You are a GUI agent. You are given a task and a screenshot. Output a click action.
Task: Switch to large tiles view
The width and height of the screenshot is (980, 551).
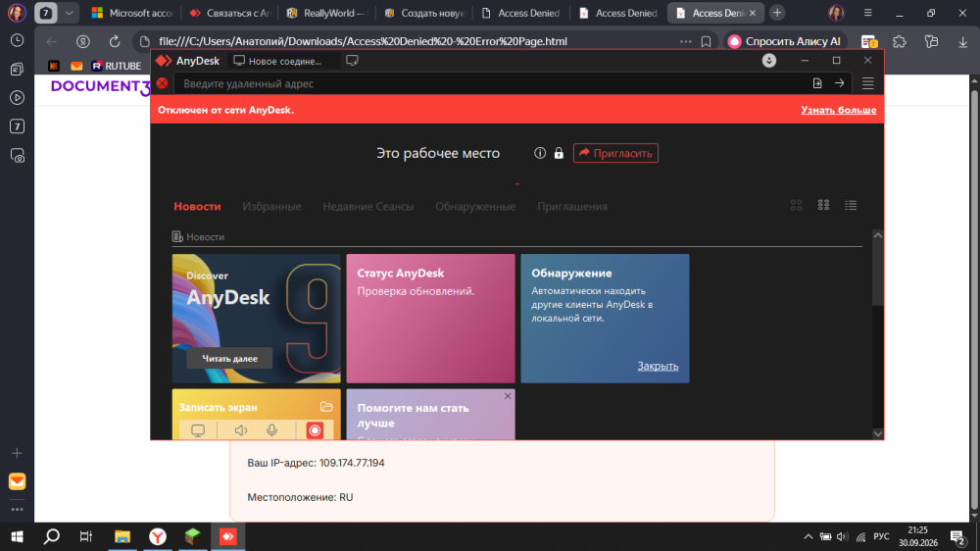pos(796,205)
